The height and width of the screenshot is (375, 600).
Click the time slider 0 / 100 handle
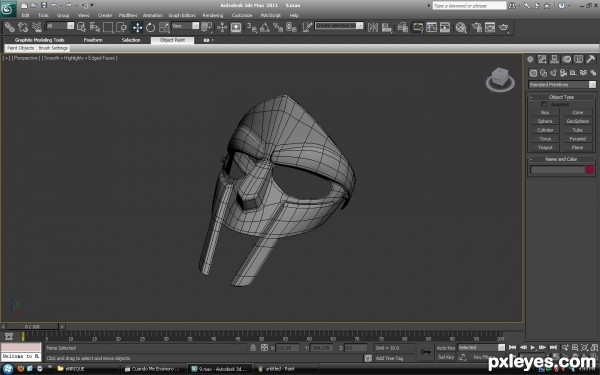pyautogui.click(x=32, y=326)
